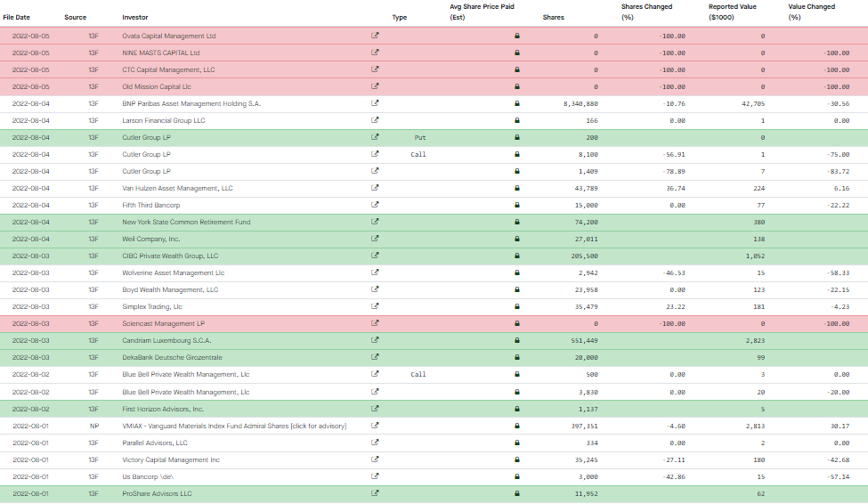This screenshot has width=868, height=504.
Task: Open external link icon for Wolverine Asset Management Llc
Action: coord(375,272)
